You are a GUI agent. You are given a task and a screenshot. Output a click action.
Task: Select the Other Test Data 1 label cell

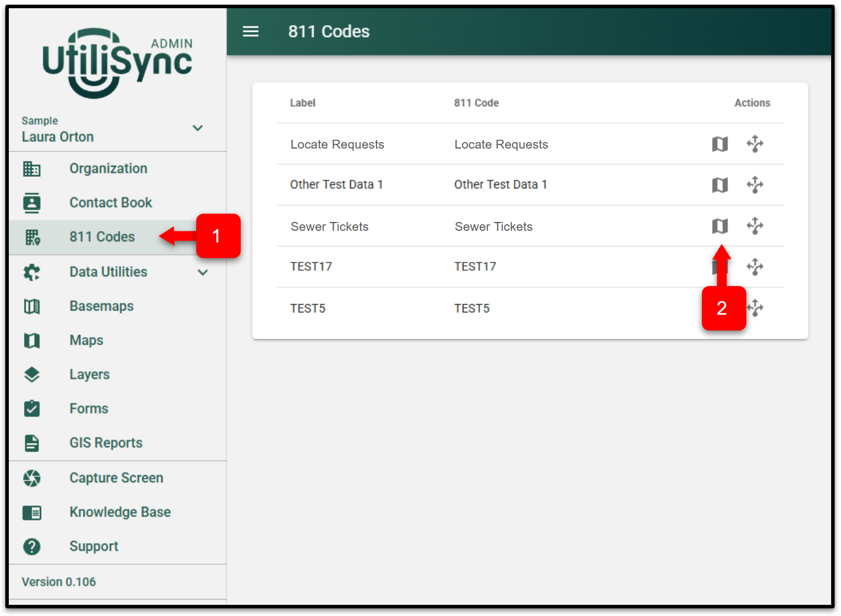click(x=337, y=185)
